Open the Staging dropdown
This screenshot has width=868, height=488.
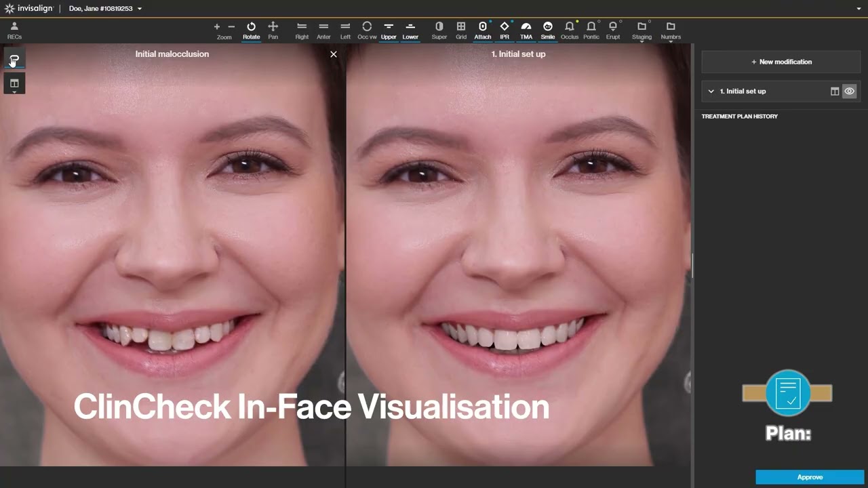(642, 31)
